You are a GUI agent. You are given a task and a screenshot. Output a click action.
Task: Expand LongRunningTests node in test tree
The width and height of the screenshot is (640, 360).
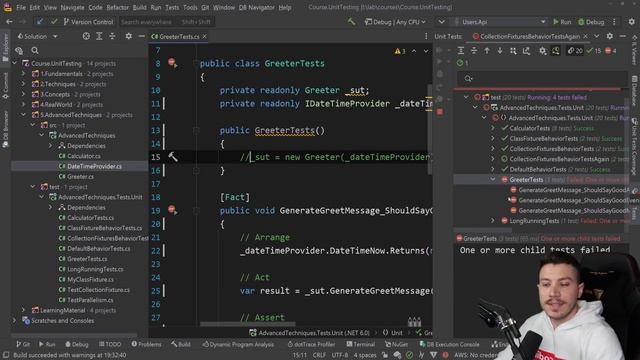point(493,221)
